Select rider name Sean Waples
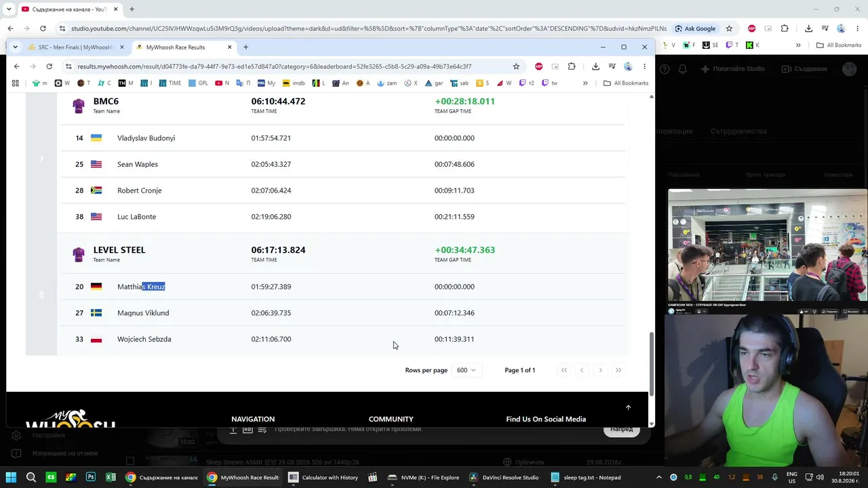The height and width of the screenshot is (488, 868). point(138,164)
